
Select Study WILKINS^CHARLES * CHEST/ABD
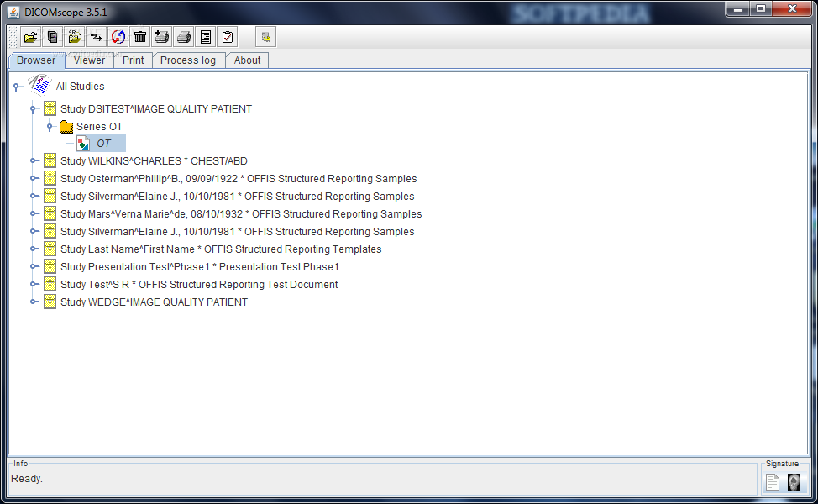coord(154,161)
